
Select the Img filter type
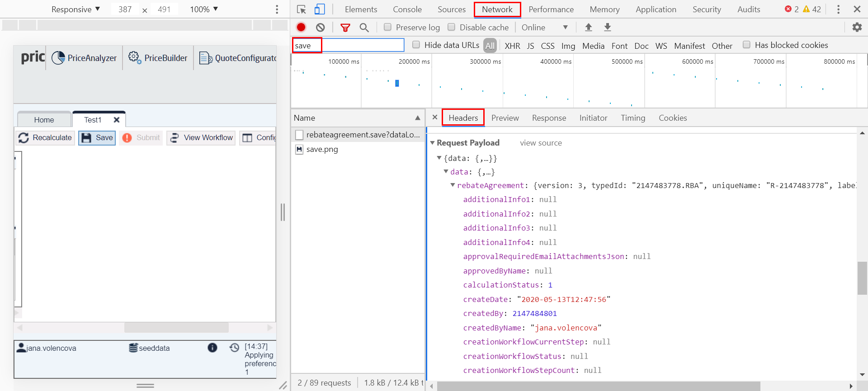pos(568,46)
